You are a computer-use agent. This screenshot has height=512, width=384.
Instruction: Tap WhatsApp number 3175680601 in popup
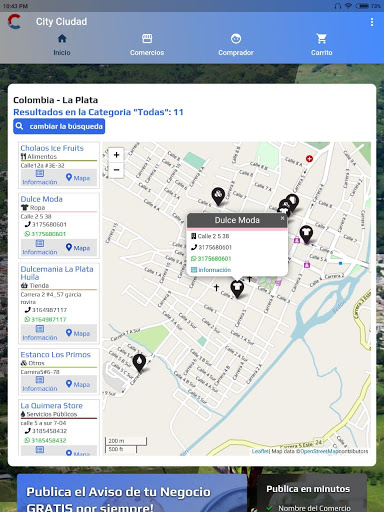tap(211, 259)
